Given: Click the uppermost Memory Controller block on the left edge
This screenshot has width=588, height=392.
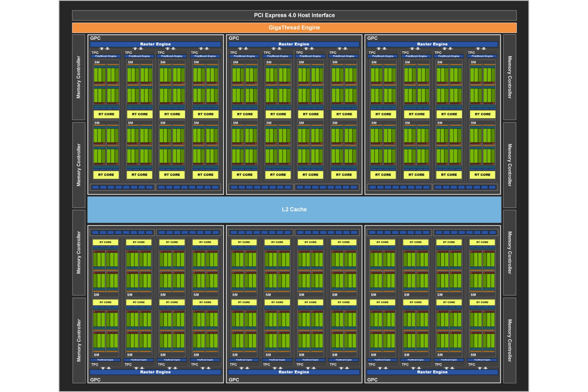Looking at the screenshot, I should (79, 77).
